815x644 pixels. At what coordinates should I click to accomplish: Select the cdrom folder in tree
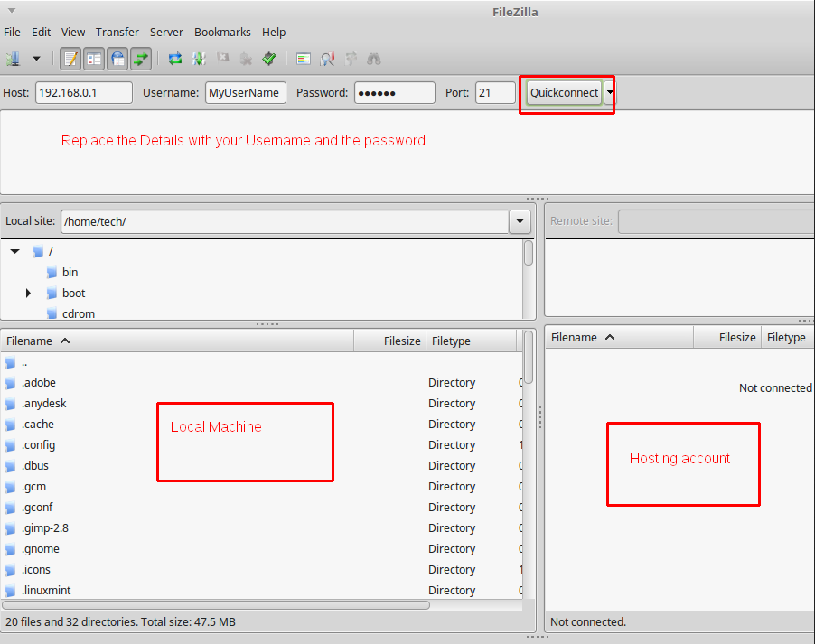[78, 314]
